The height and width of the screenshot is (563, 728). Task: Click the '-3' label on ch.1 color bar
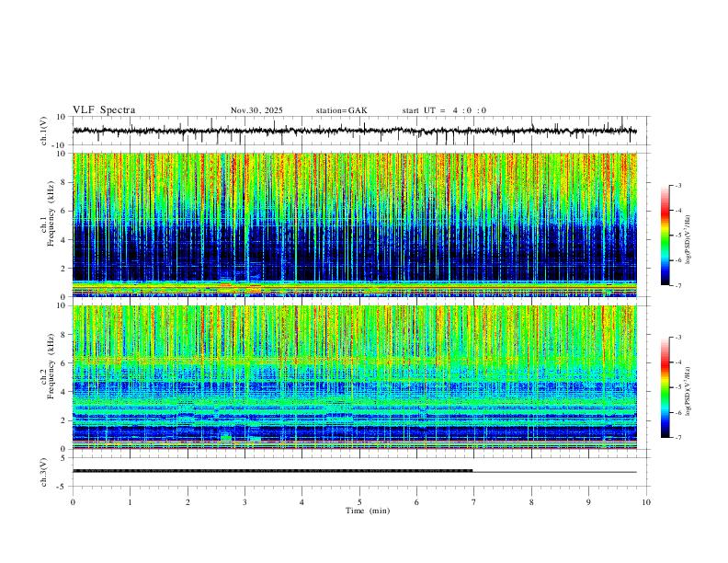(678, 185)
